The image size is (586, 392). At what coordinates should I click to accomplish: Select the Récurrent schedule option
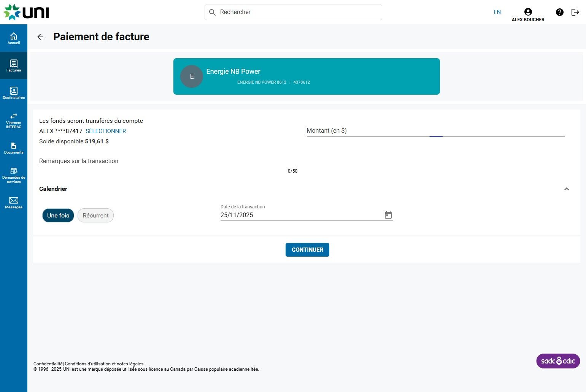tap(95, 216)
